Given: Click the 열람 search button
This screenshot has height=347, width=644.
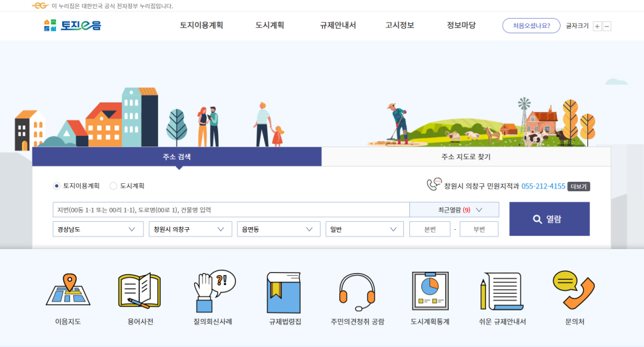Looking at the screenshot, I should pos(549,219).
